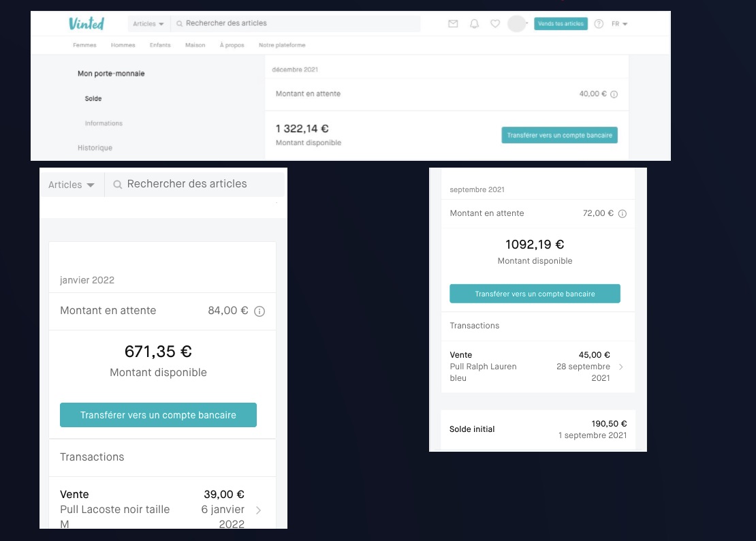The width and height of the screenshot is (756, 541).
Task: Open Pull Lacoste sale chevron
Action: 258,510
